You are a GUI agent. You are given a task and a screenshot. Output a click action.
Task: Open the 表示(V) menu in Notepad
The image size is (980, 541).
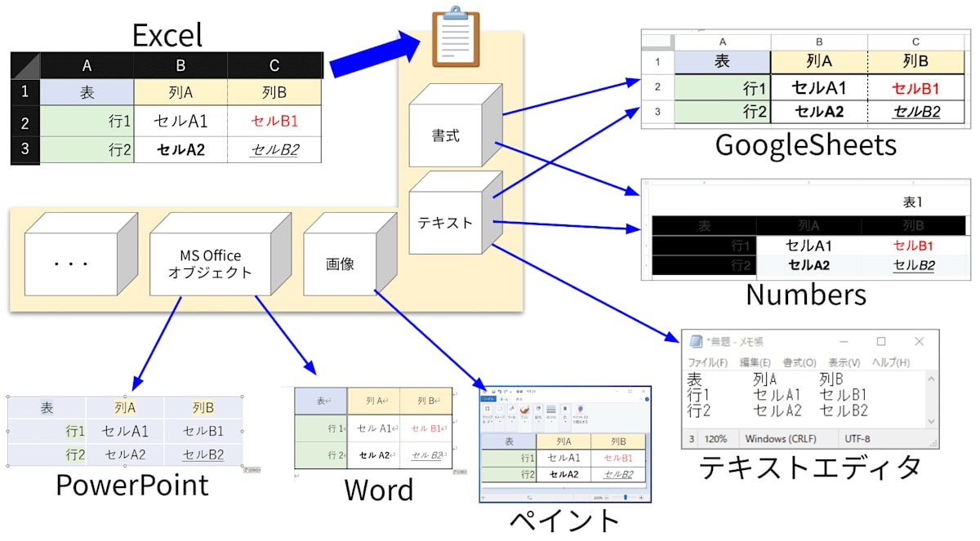coord(844,362)
